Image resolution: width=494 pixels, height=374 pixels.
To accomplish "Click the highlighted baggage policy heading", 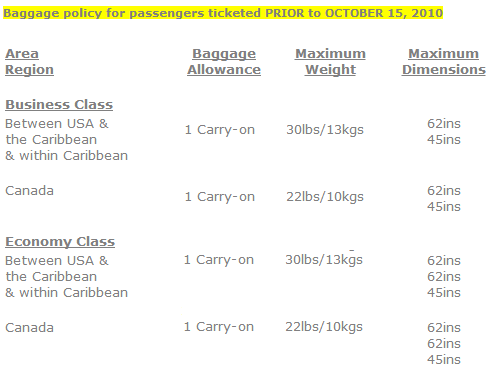I will 223,13.
